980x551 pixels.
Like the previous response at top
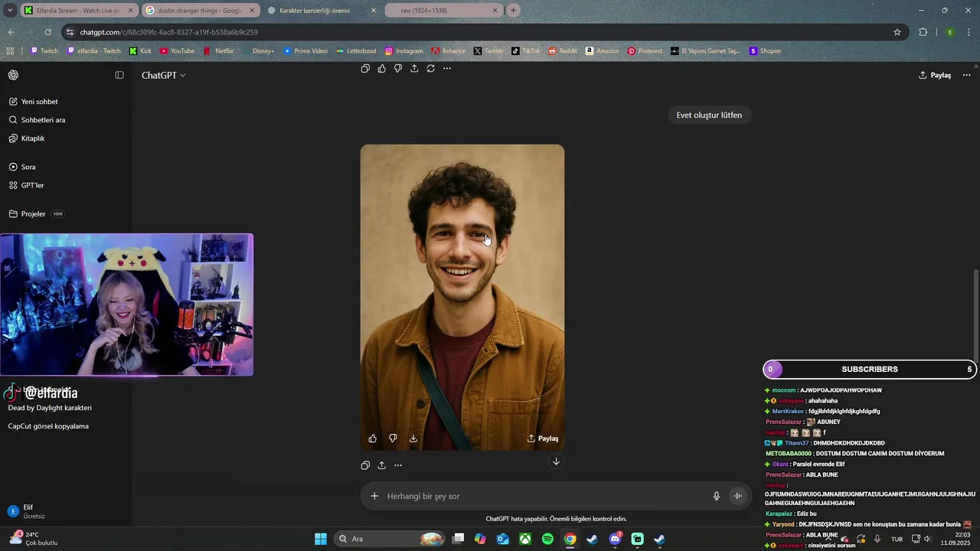pyautogui.click(x=382, y=68)
